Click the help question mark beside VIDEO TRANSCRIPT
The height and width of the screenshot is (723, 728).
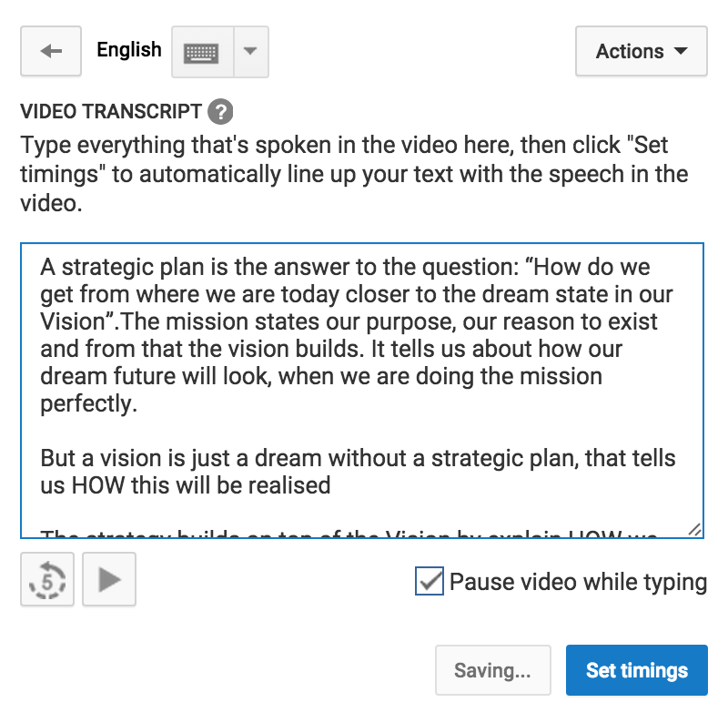tap(220, 112)
